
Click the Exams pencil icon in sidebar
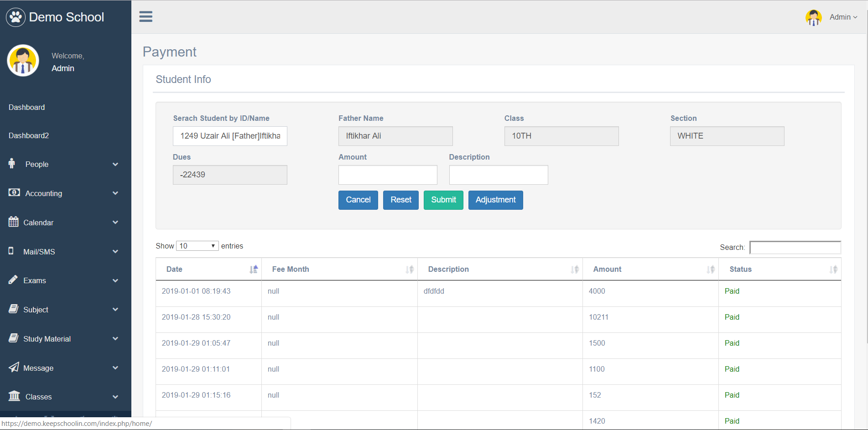coord(13,280)
